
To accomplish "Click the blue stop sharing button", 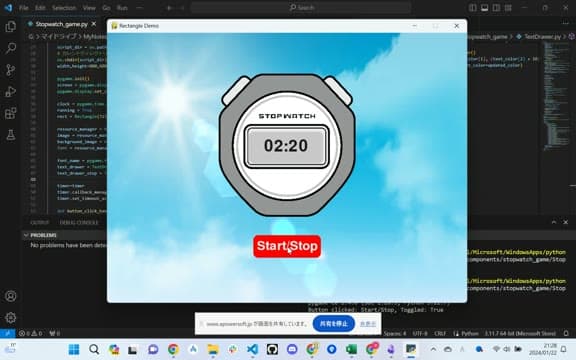I will pos(334,324).
